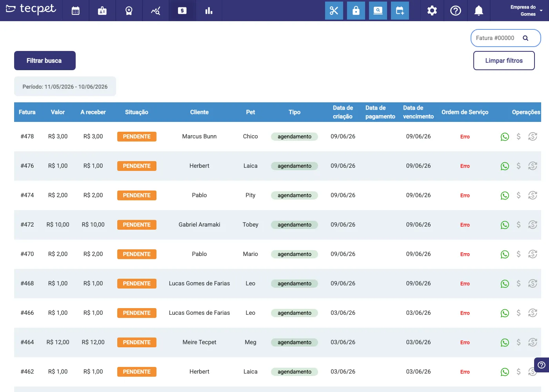
Task: Click the Erro link for invoice #472
Action: coord(465,225)
